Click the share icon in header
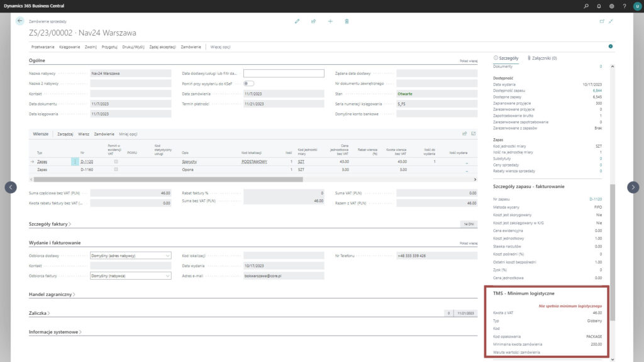 pyautogui.click(x=313, y=21)
